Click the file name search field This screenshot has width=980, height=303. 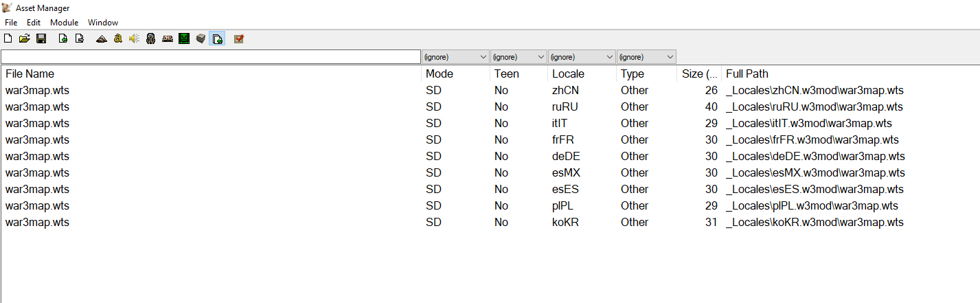click(210, 57)
